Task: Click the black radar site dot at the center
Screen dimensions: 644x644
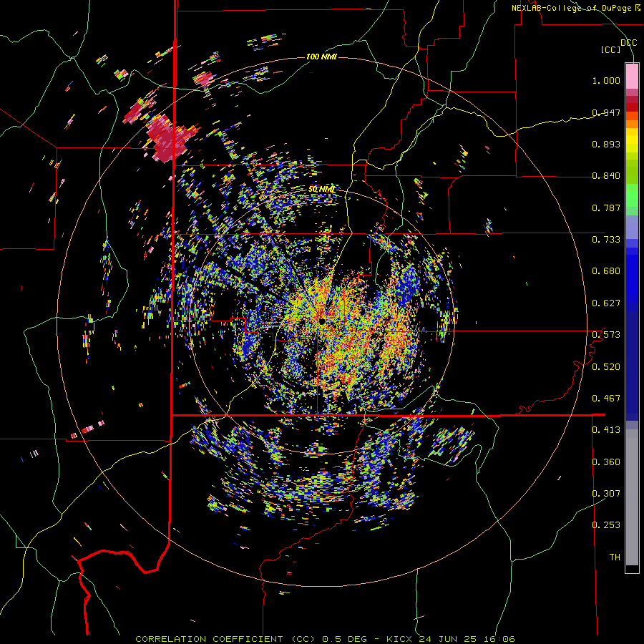Action: [321, 321]
